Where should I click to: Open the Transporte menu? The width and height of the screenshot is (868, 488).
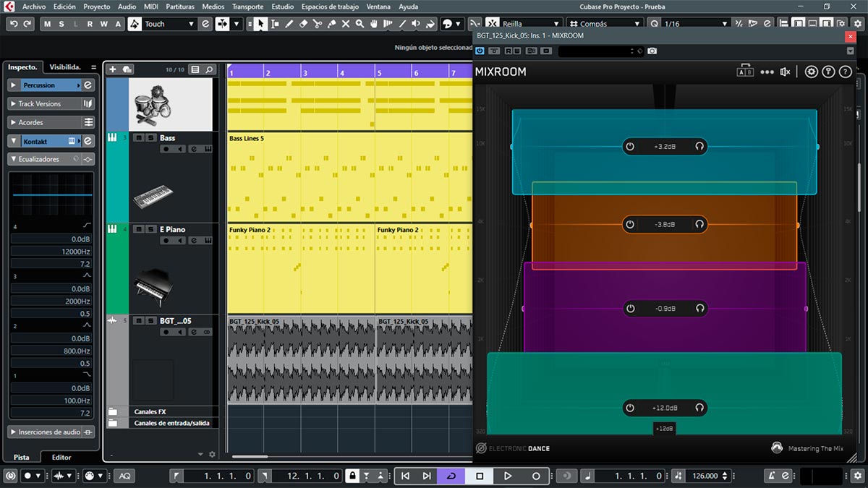[x=247, y=7]
